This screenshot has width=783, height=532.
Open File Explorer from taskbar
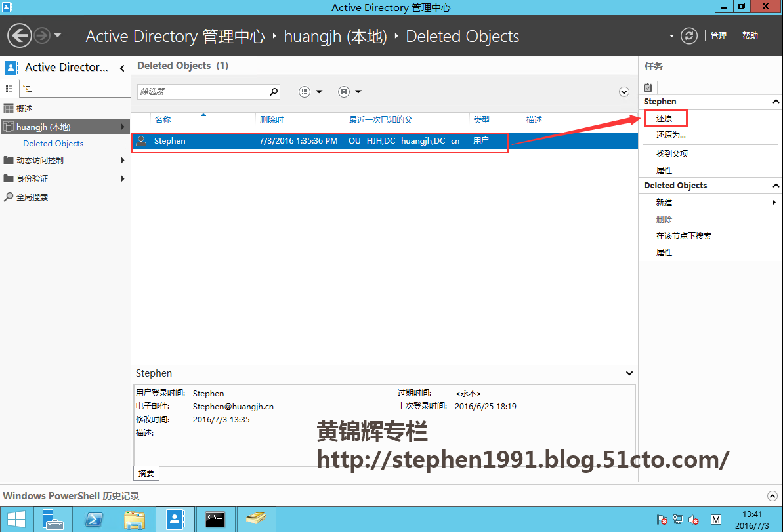135,520
